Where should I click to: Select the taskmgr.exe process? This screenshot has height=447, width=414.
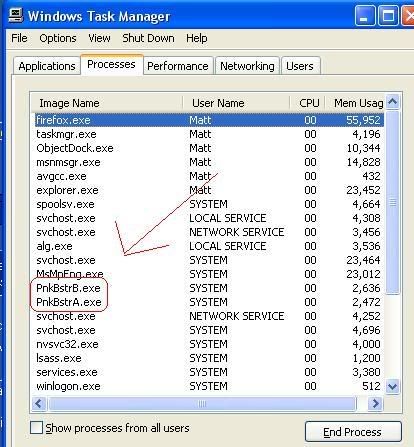coord(209,134)
